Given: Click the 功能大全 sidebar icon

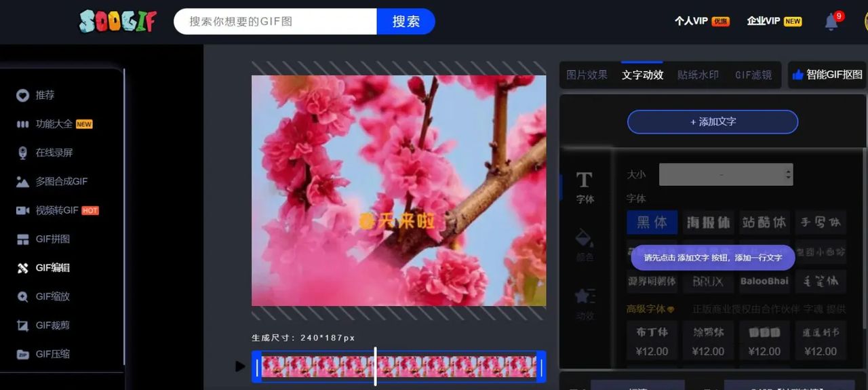Looking at the screenshot, I should (22, 124).
